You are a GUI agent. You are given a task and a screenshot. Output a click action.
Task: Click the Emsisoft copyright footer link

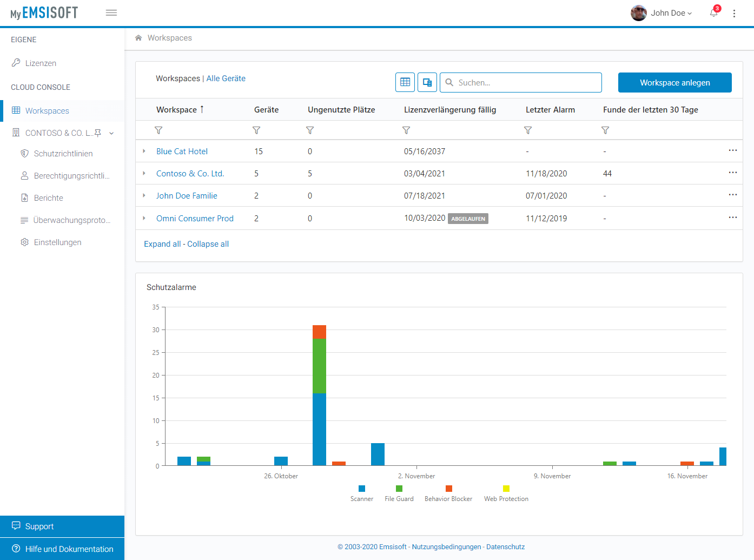[x=372, y=547]
